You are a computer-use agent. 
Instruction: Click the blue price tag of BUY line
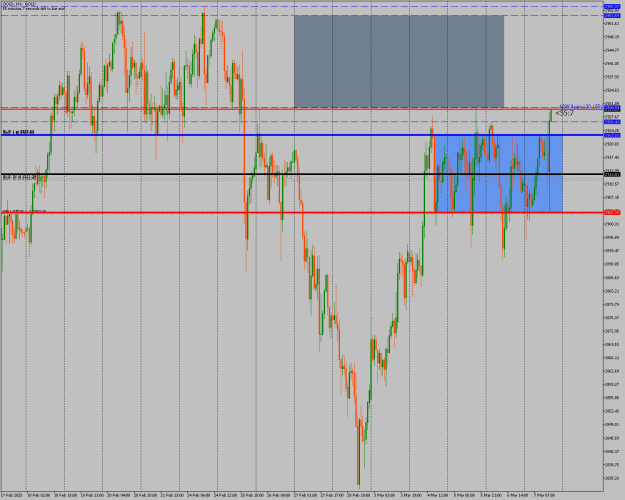(x=612, y=136)
